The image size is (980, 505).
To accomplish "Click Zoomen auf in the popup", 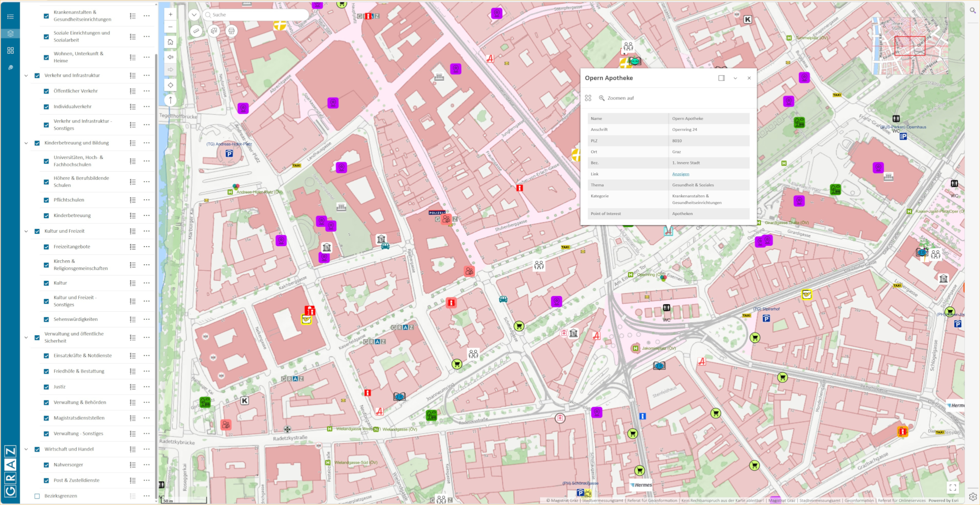I will (x=616, y=98).
